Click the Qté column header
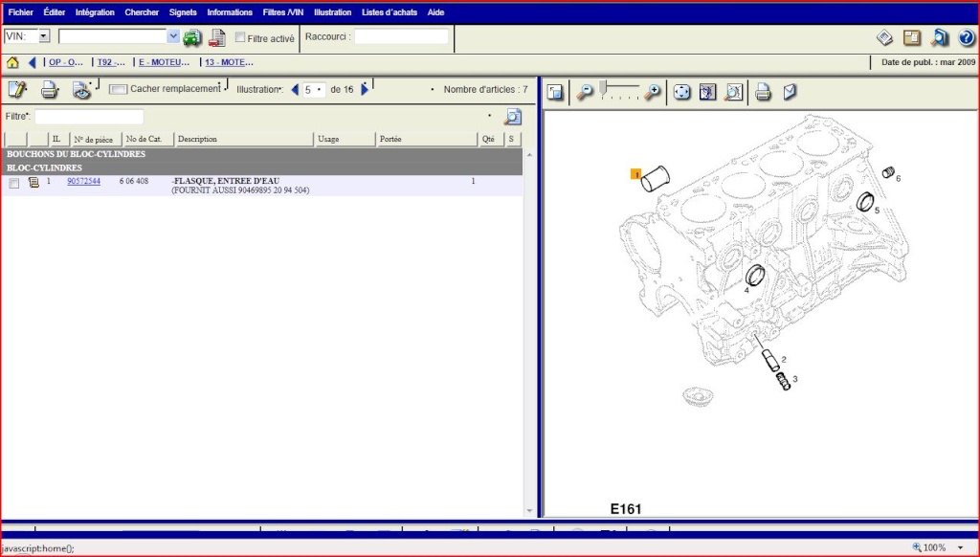The width and height of the screenshot is (980, 557). coord(491,140)
